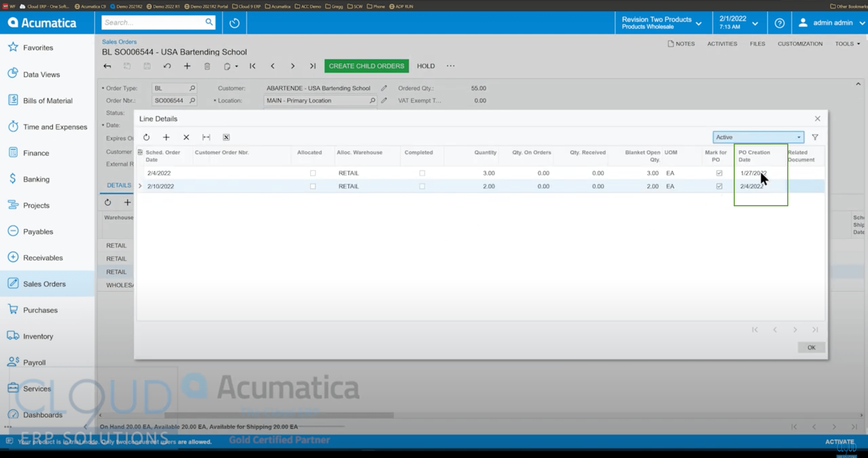Image resolution: width=868 pixels, height=458 pixels.
Task: Delete the current sales order
Action: coord(207,66)
